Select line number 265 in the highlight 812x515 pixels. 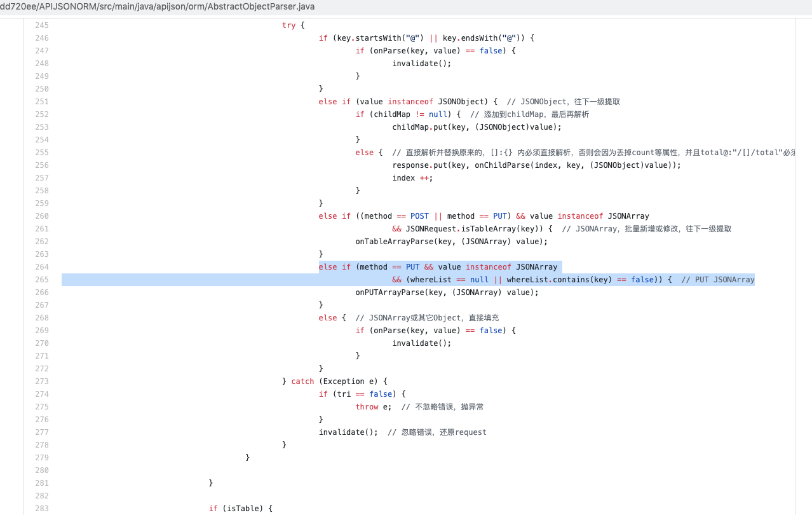(x=41, y=279)
